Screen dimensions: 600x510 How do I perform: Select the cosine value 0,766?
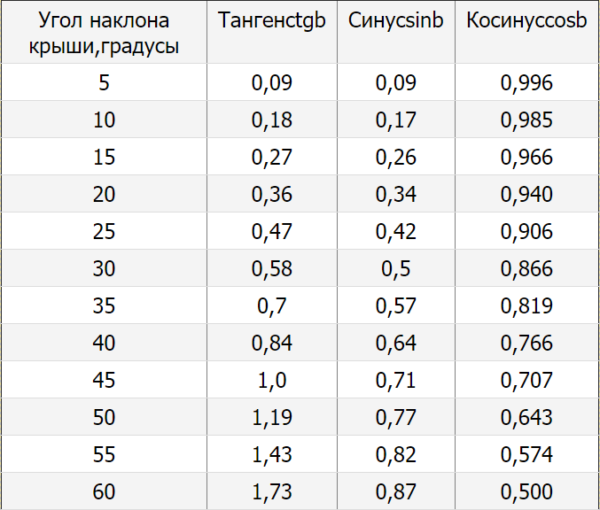pos(525,343)
